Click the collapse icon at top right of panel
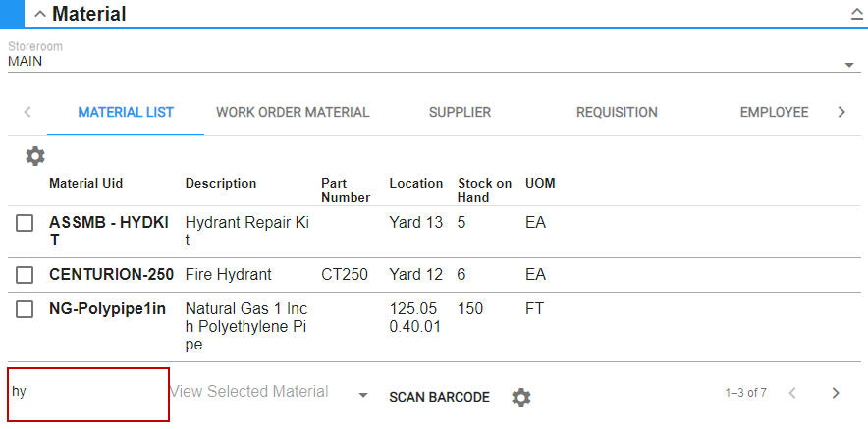This screenshot has width=868, height=429. [x=855, y=15]
